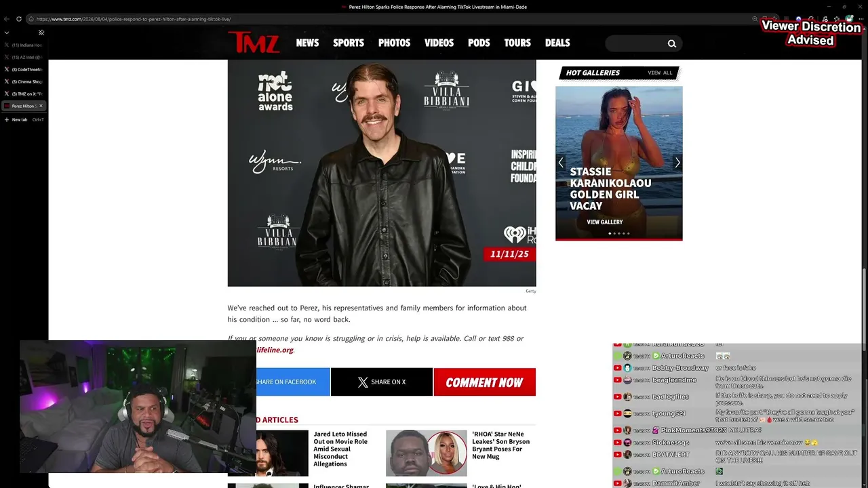Open the PHOTOS section

point(394,43)
